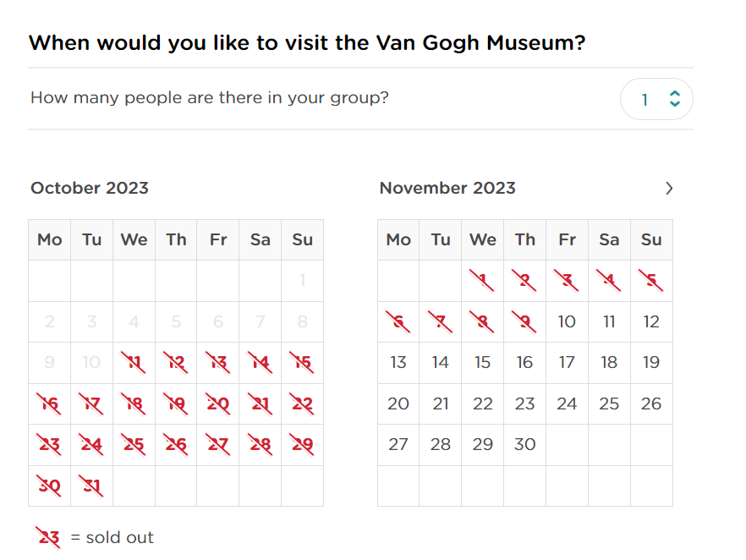Choose November 22 in the calendar
The image size is (746, 560).
coord(482,404)
